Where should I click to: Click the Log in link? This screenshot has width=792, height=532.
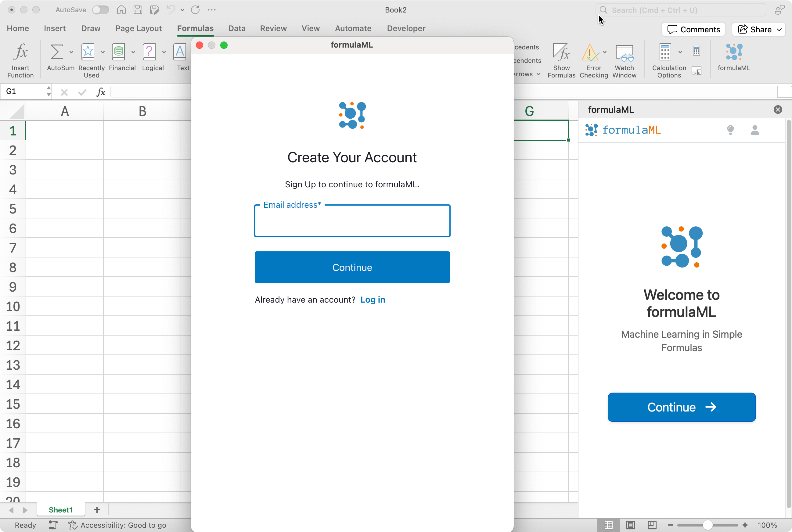click(372, 300)
